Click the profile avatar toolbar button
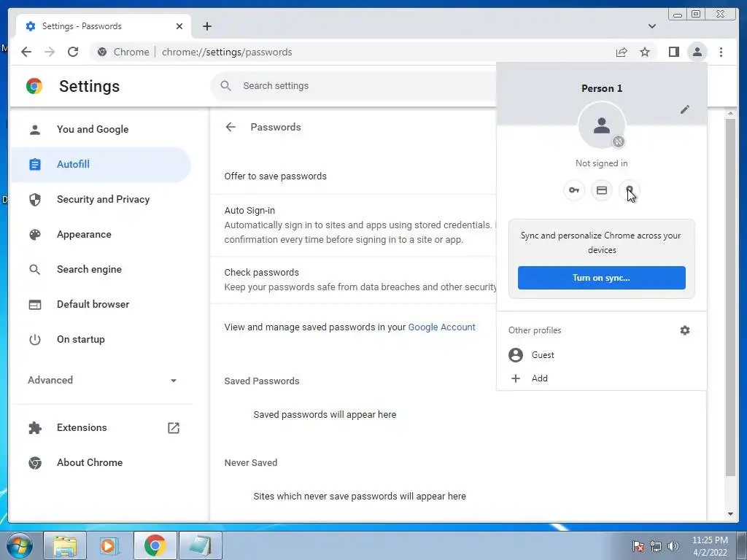Screen dimensions: 747x560 pyautogui.click(x=697, y=52)
